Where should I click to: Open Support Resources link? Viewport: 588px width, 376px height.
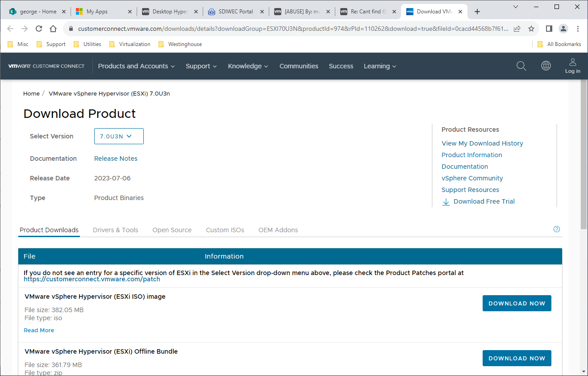470,190
